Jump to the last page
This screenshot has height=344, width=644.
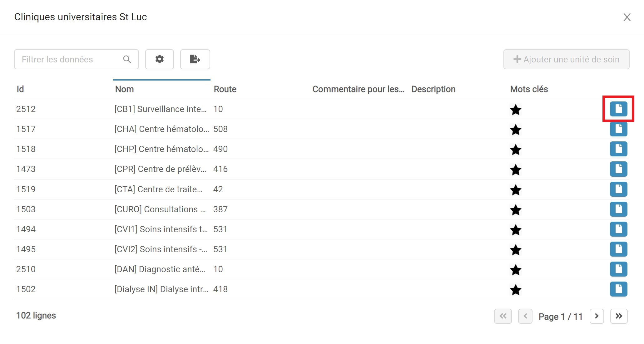(x=619, y=316)
